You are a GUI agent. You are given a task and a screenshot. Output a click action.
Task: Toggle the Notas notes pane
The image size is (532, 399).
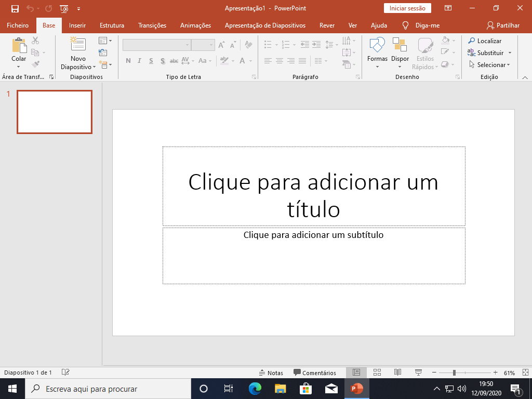(271, 373)
